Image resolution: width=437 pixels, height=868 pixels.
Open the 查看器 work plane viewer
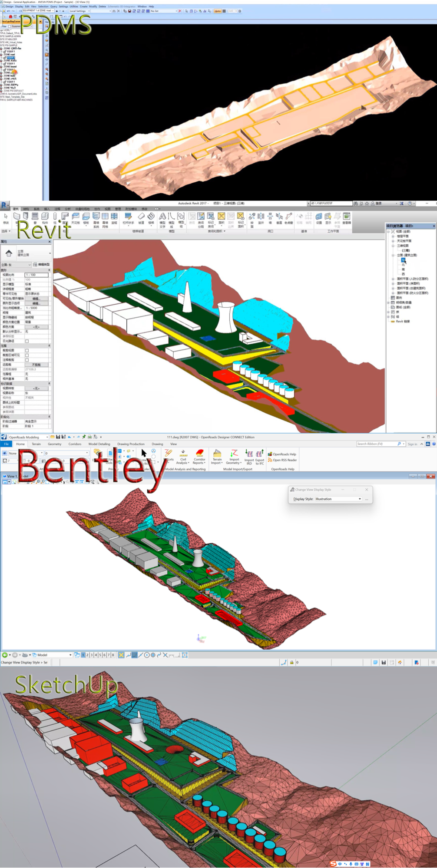click(x=346, y=218)
